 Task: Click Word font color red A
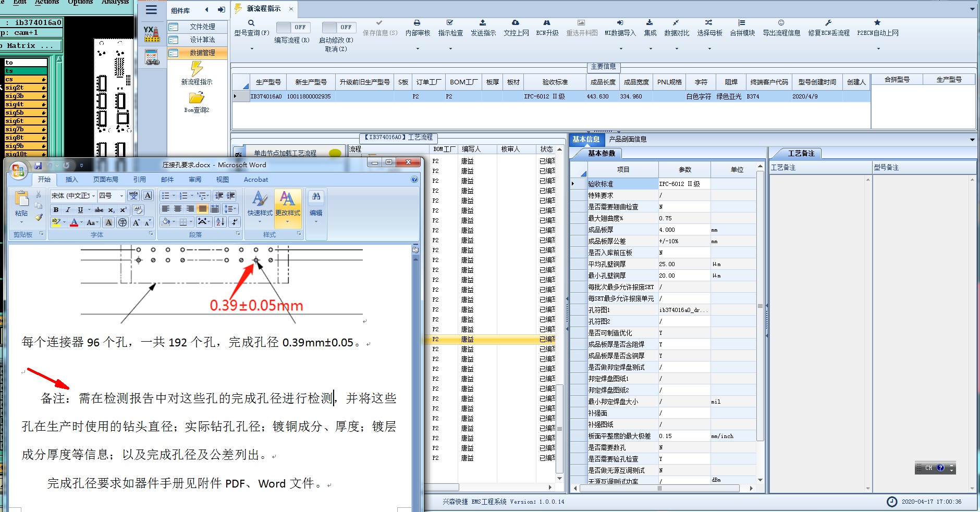(x=74, y=222)
